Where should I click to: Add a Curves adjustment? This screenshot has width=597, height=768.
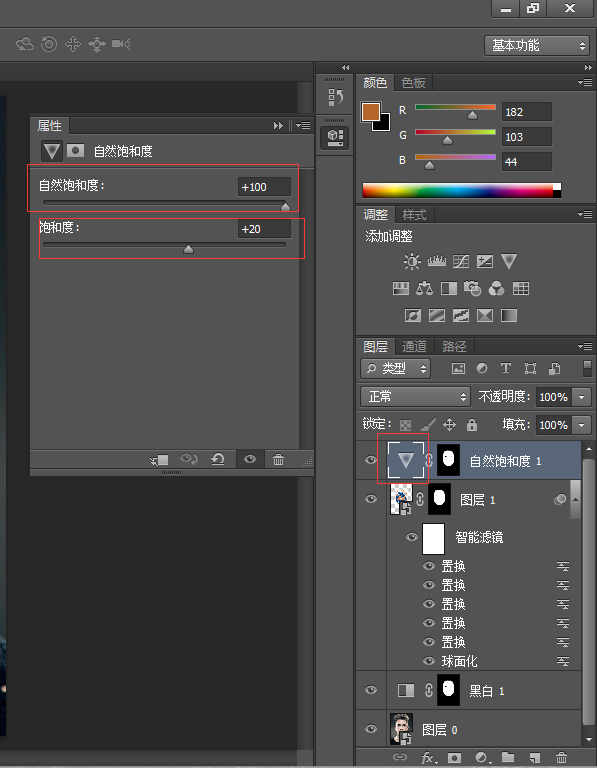point(461,262)
